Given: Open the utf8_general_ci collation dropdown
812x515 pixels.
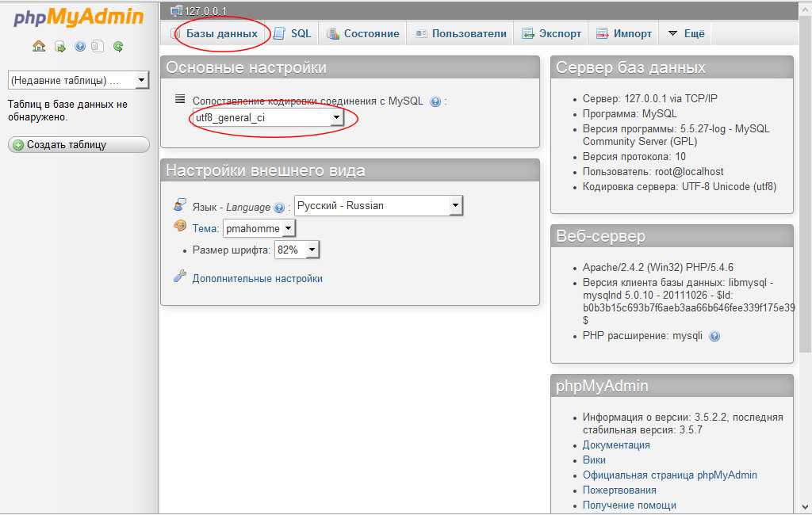Looking at the screenshot, I should 268,118.
